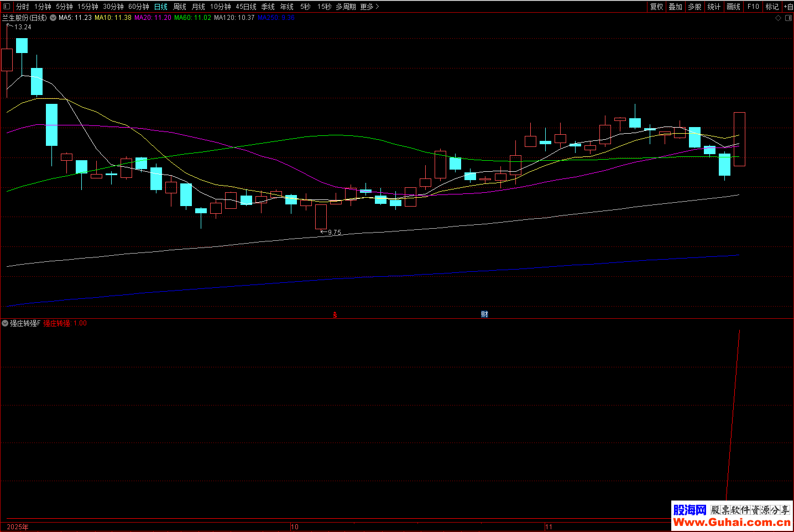Open the 叠加 overlay tool
The height and width of the screenshot is (532, 794).
pos(675,7)
